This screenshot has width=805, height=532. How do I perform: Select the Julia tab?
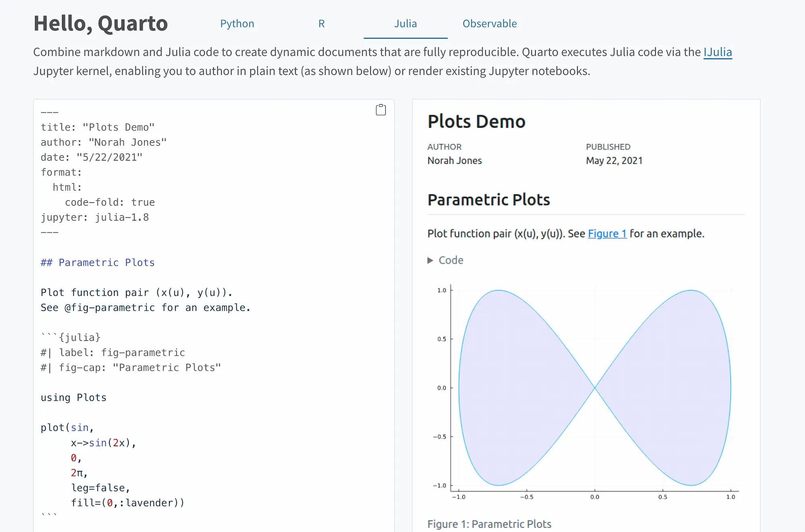pyautogui.click(x=405, y=24)
